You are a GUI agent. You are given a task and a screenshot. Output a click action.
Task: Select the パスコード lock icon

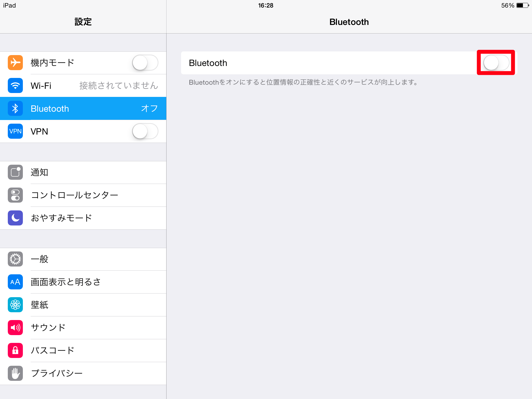15,350
